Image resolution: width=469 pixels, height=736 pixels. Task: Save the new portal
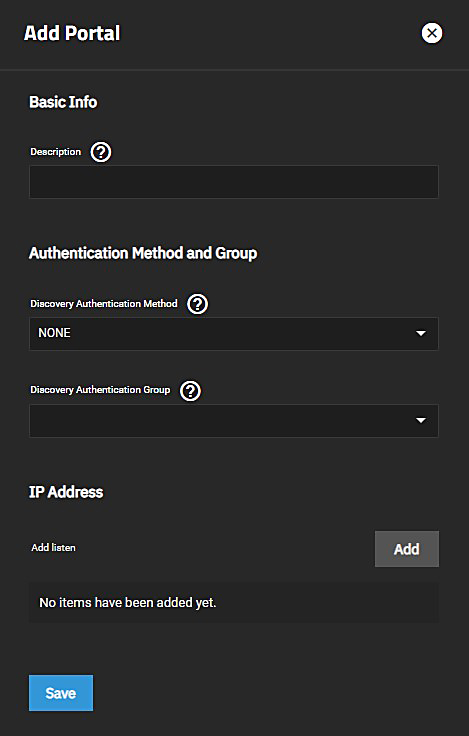pos(61,693)
